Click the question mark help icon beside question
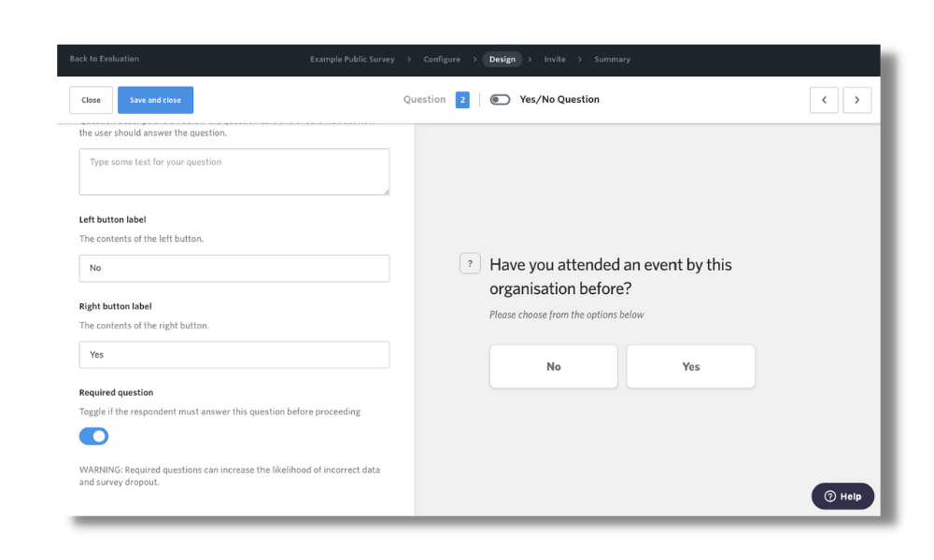The image size is (934, 560). (x=470, y=263)
